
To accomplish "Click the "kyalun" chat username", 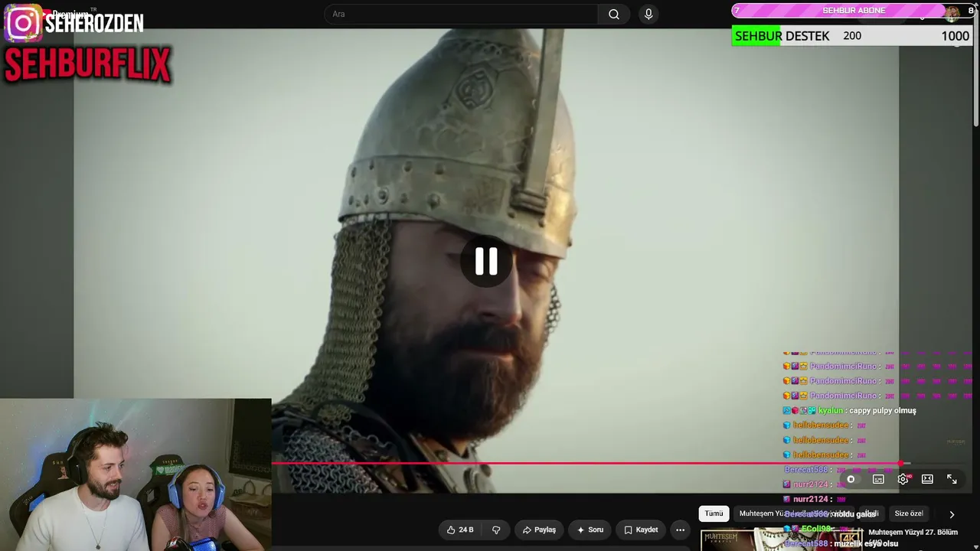I will (830, 411).
